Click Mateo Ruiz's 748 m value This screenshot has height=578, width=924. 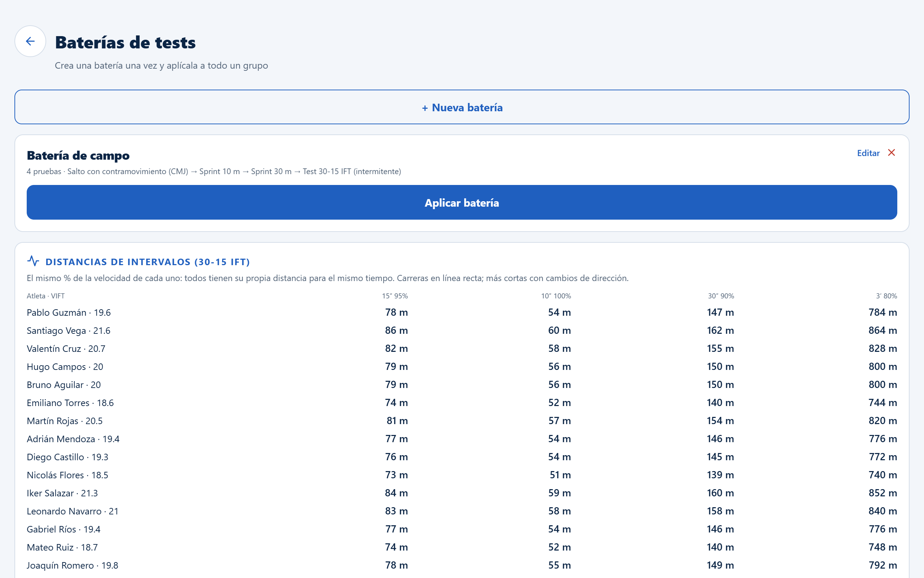click(883, 547)
